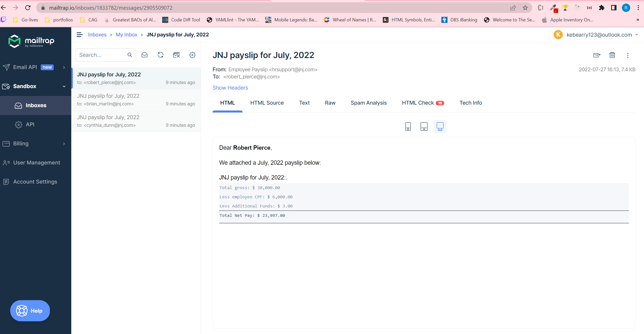Select the tablet preview icon
644x334 pixels.
tap(424, 126)
